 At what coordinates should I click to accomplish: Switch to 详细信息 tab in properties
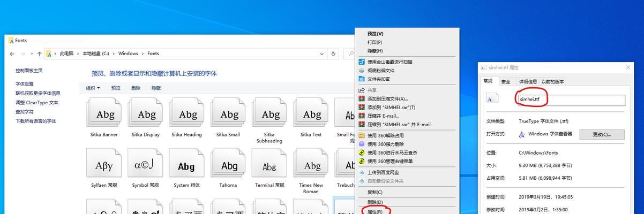tap(527, 82)
